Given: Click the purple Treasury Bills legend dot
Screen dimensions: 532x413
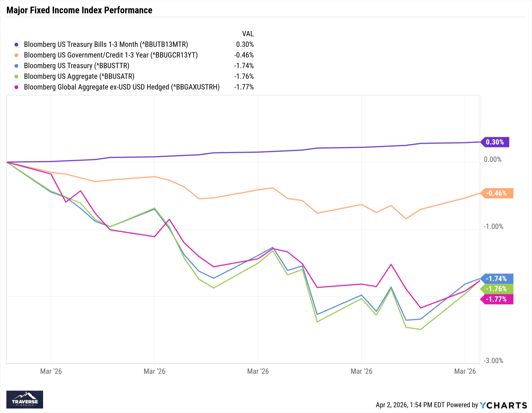Looking at the screenshot, I should point(16,44).
